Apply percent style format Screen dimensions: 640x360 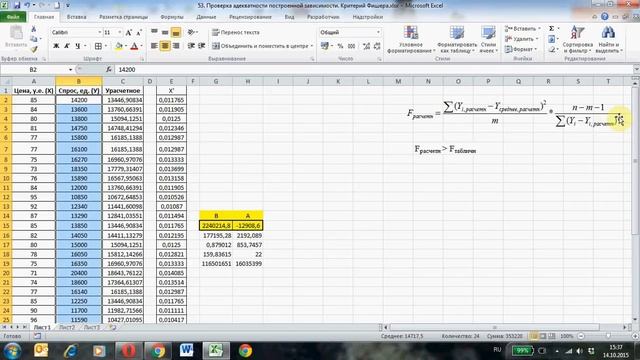tap(340, 46)
